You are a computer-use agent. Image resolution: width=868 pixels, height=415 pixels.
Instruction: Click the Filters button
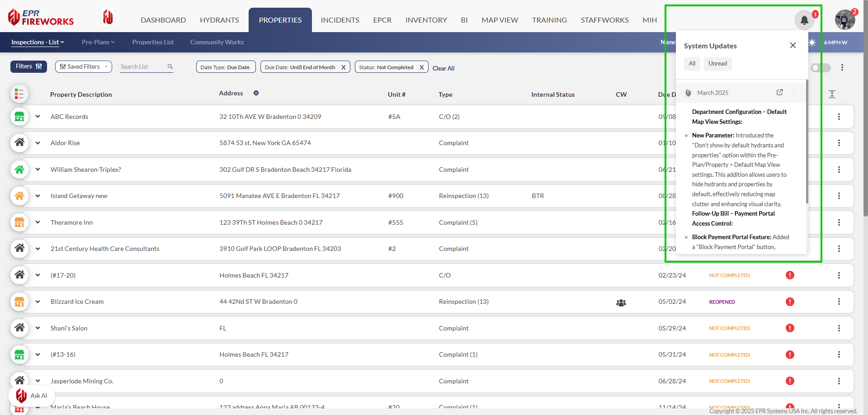pyautogui.click(x=28, y=66)
